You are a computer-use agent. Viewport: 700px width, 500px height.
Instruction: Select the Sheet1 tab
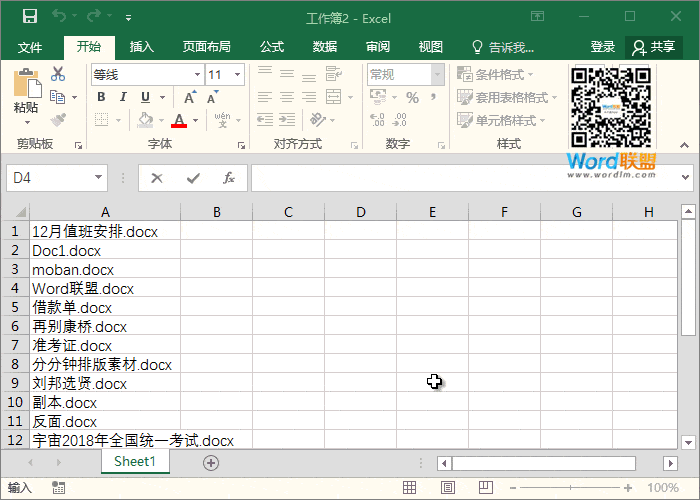click(x=135, y=461)
